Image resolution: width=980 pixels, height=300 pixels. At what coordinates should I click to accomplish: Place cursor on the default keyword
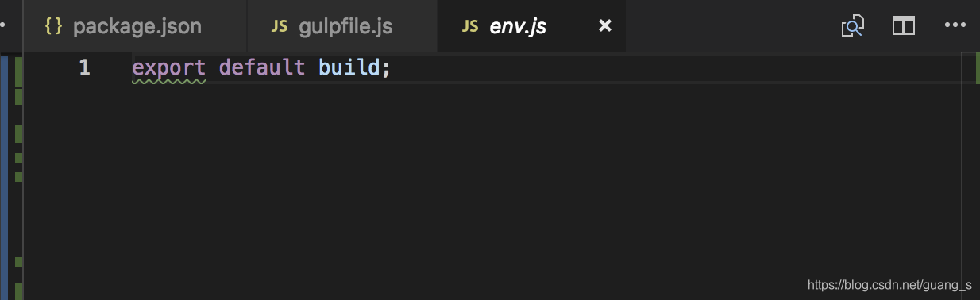tap(262, 67)
